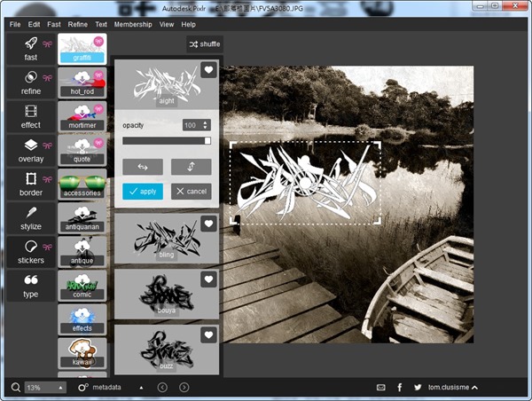Select the overlay category

click(30, 150)
